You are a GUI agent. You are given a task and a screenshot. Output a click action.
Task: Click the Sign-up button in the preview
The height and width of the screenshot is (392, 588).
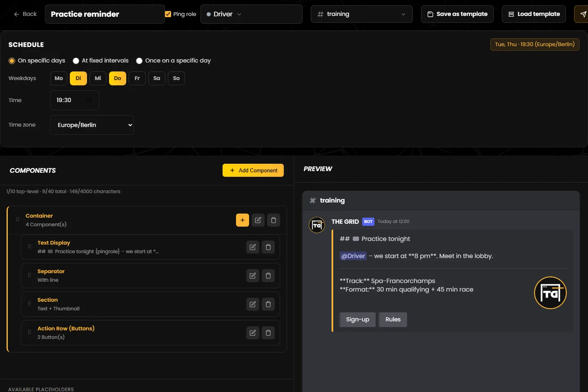click(358, 320)
